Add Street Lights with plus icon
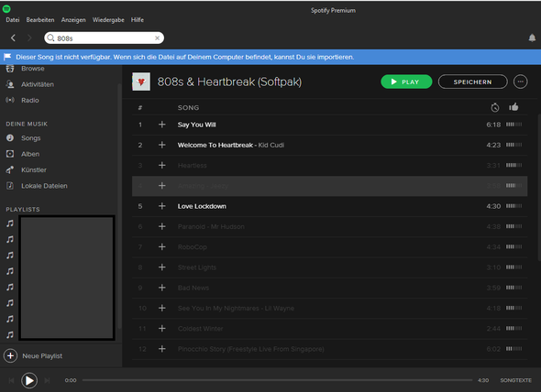541x392 pixels. click(x=161, y=267)
